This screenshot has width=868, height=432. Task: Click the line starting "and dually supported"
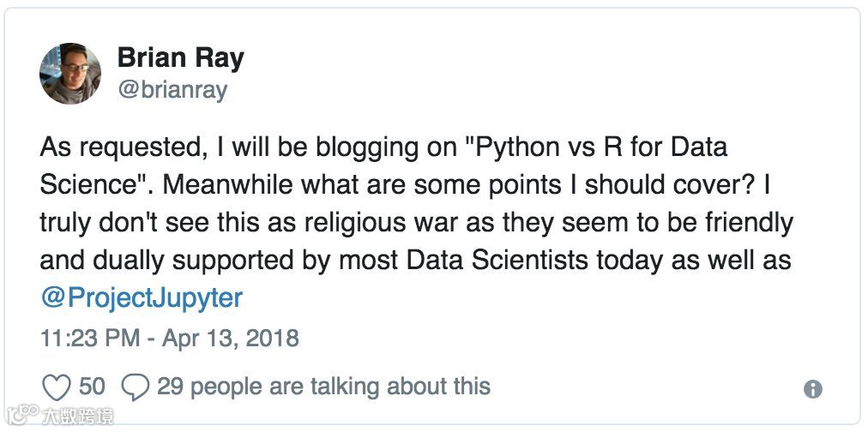tap(416, 260)
